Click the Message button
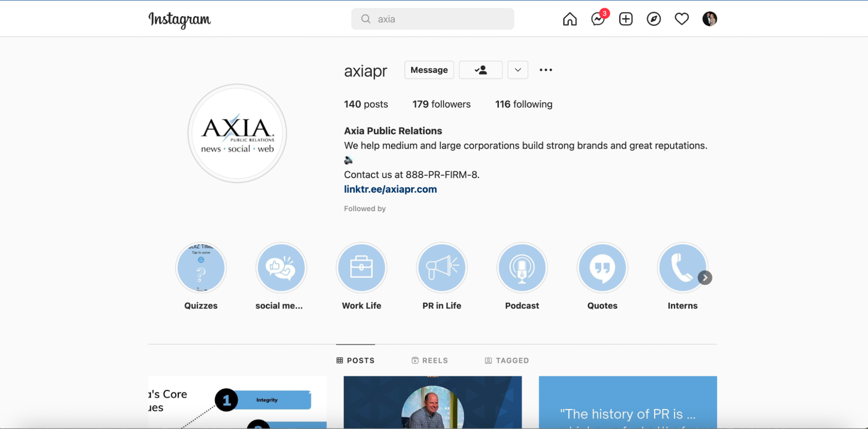Image resolution: width=868 pixels, height=429 pixels. coord(429,70)
